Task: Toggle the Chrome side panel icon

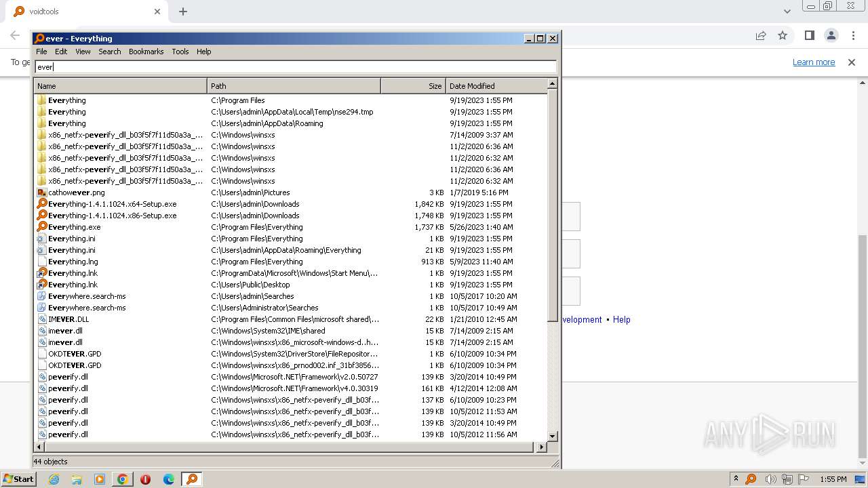Action: (x=809, y=36)
